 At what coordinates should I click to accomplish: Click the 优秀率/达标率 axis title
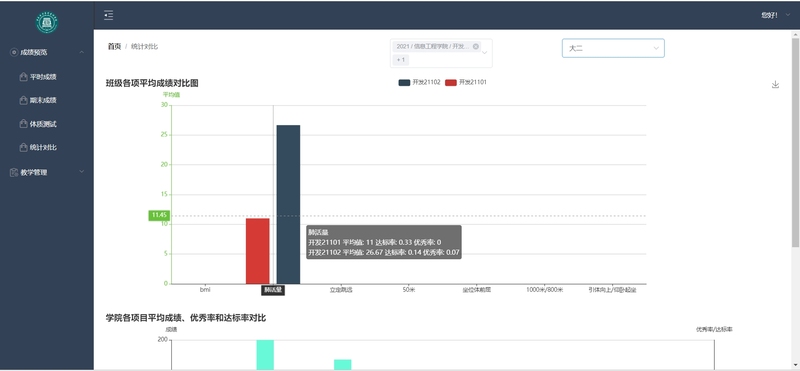[714, 330]
